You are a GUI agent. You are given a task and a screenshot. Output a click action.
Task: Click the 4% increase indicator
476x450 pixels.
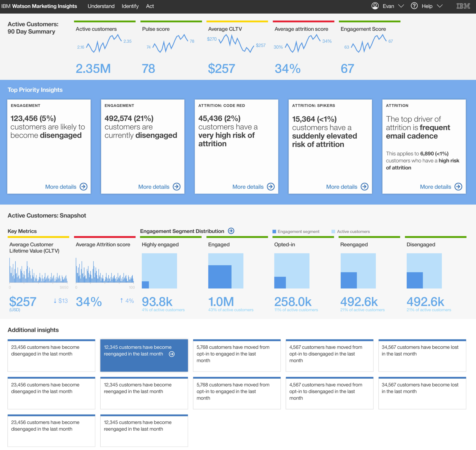point(127,301)
